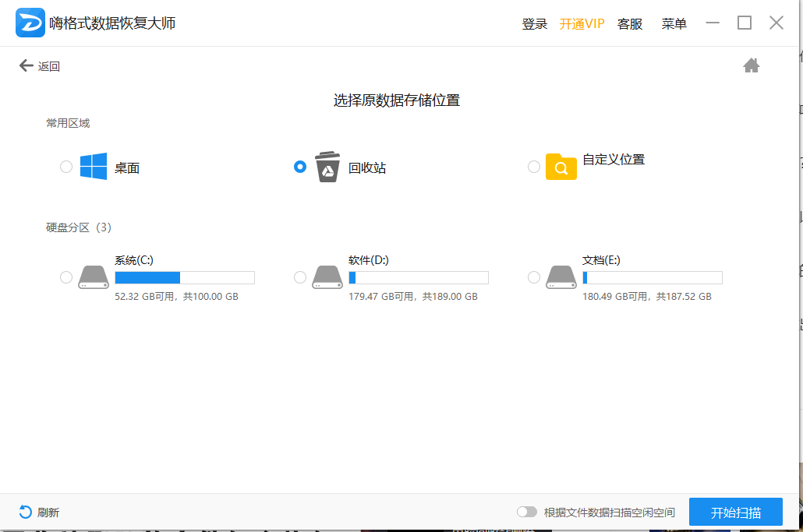Click the refresh icon at bottom left

tap(26, 512)
